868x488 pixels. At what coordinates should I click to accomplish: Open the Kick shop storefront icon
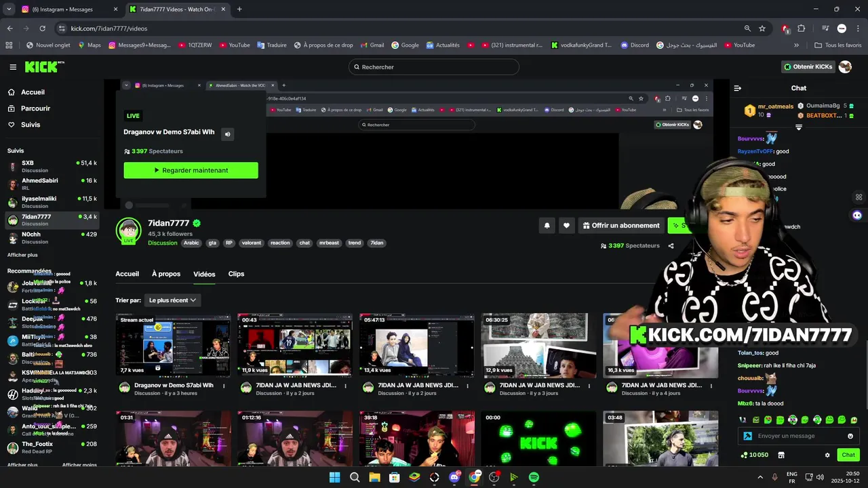coord(781,455)
